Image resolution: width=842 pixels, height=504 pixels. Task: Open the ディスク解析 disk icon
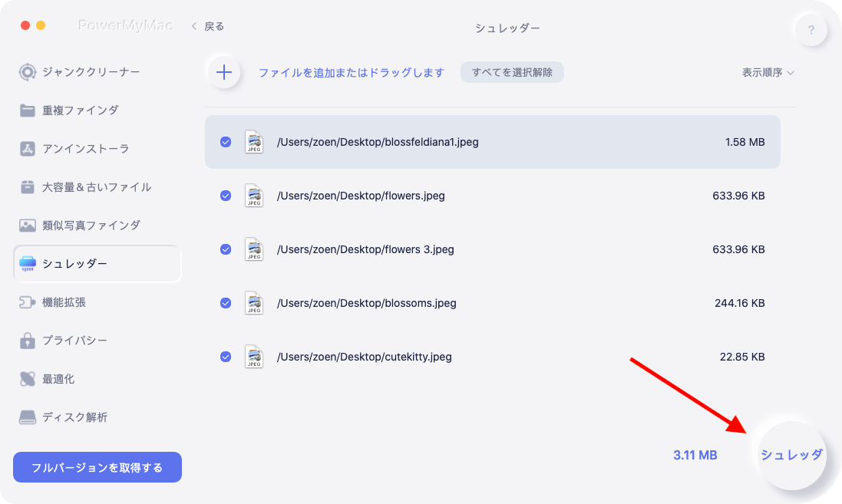28,417
